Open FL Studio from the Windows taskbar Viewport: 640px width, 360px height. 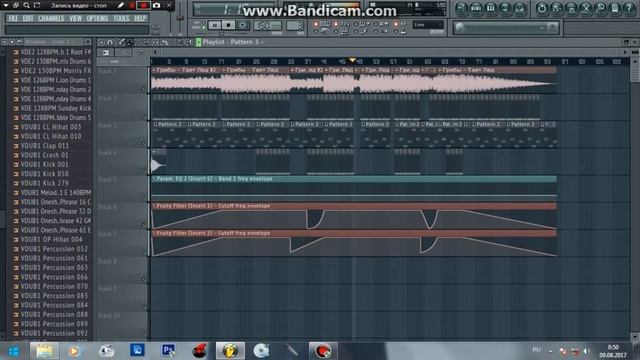tap(230, 351)
